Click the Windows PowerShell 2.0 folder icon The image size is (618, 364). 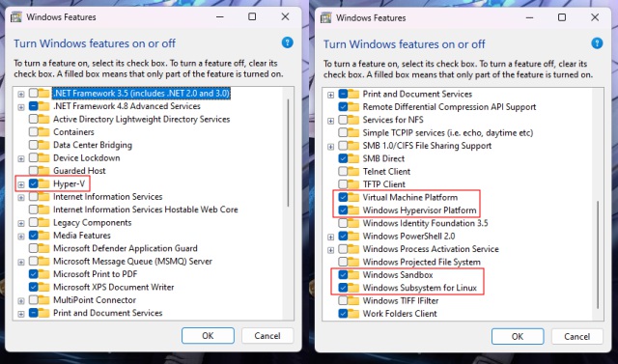[x=353, y=237]
